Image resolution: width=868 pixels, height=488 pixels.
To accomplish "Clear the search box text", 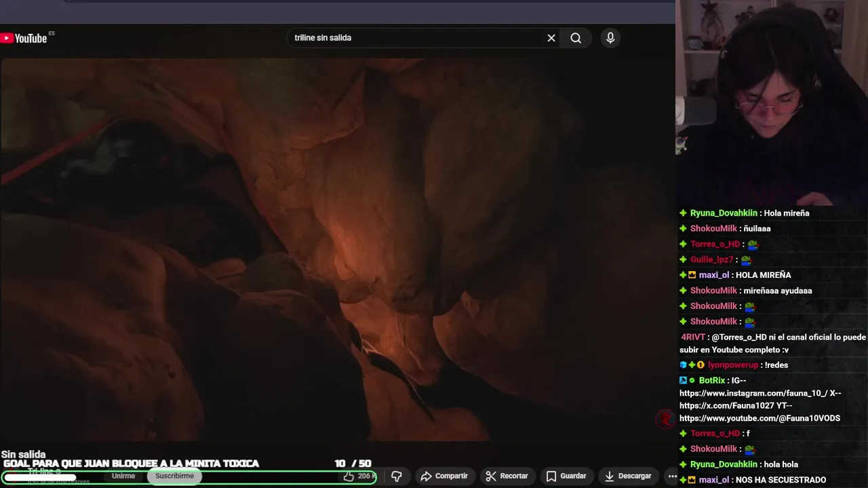I will coord(551,38).
